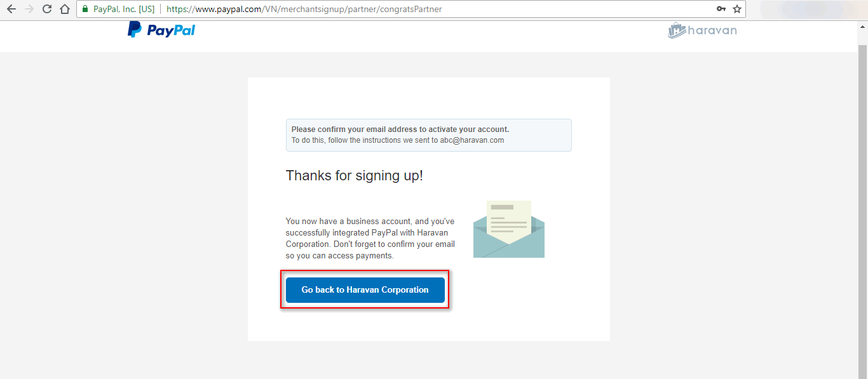This screenshot has height=379, width=868.
Task: Click the business account description paragraph
Action: coord(370,239)
